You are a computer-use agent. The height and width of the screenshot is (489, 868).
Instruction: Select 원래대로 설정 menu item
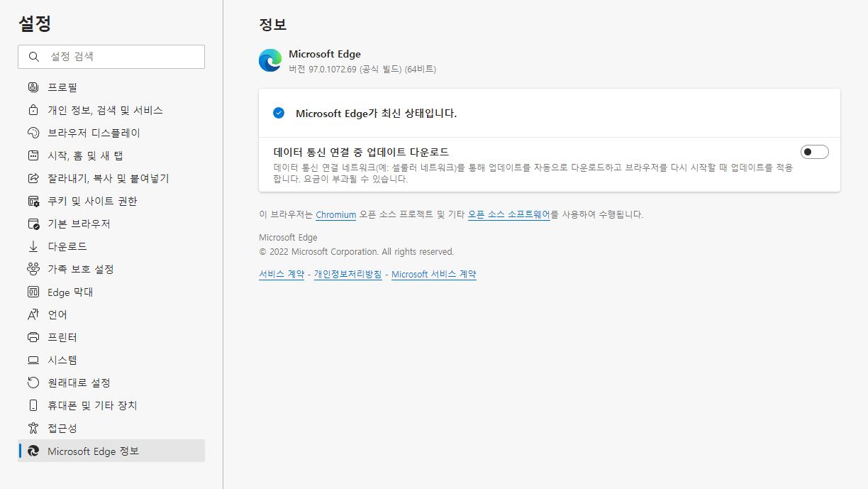111,383
